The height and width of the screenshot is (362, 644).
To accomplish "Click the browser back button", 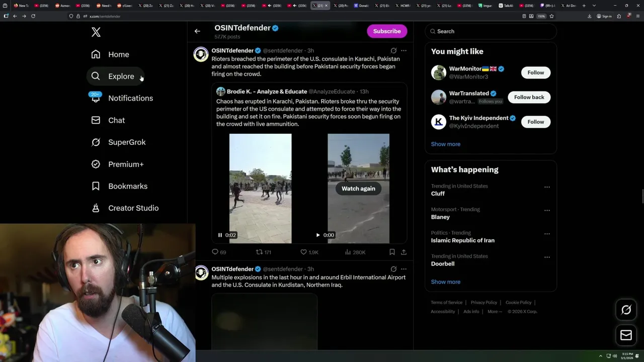I will pos(15,16).
